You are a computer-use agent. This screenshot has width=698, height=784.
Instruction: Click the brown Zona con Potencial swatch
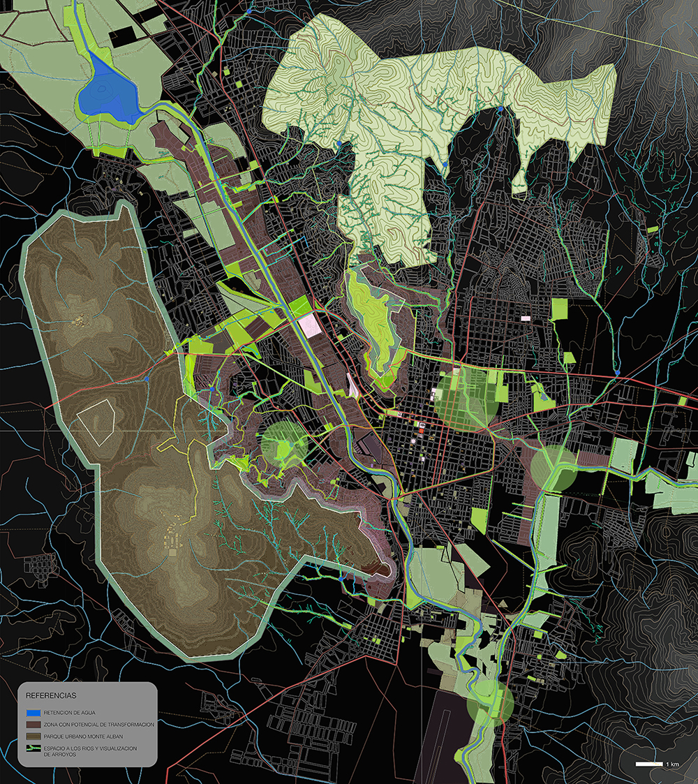pos(33,725)
